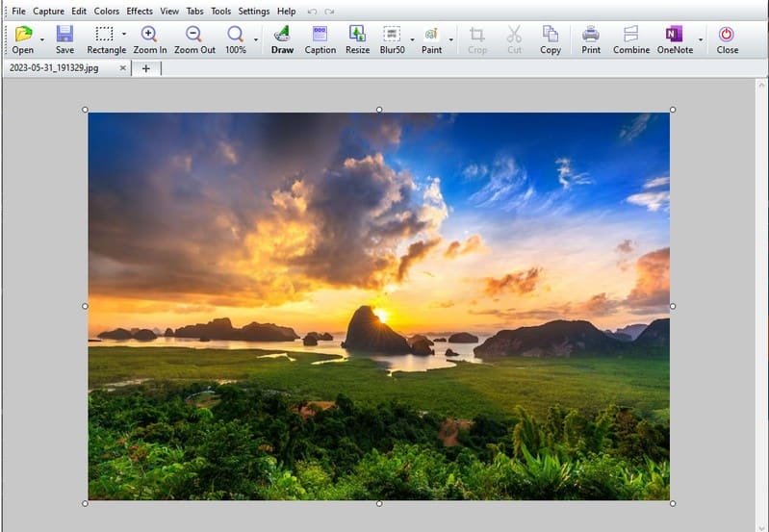Open the Effects menu
This screenshot has height=532, width=769.
pos(140,11)
